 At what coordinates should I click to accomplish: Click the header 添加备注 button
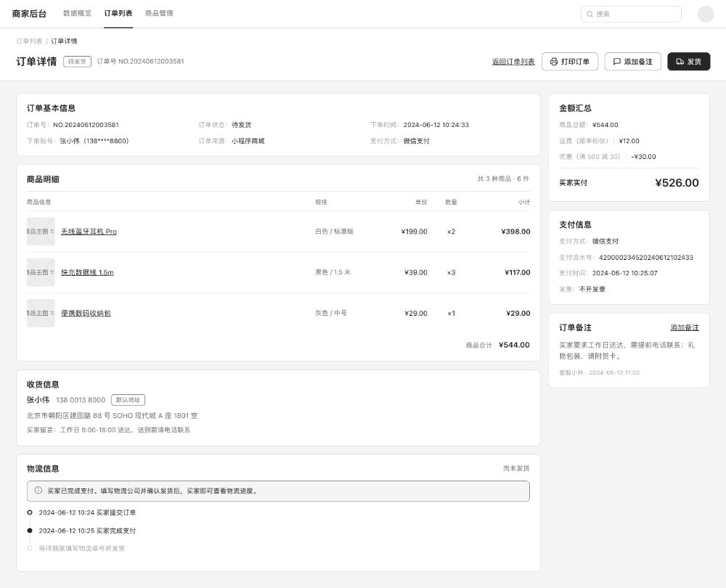633,62
